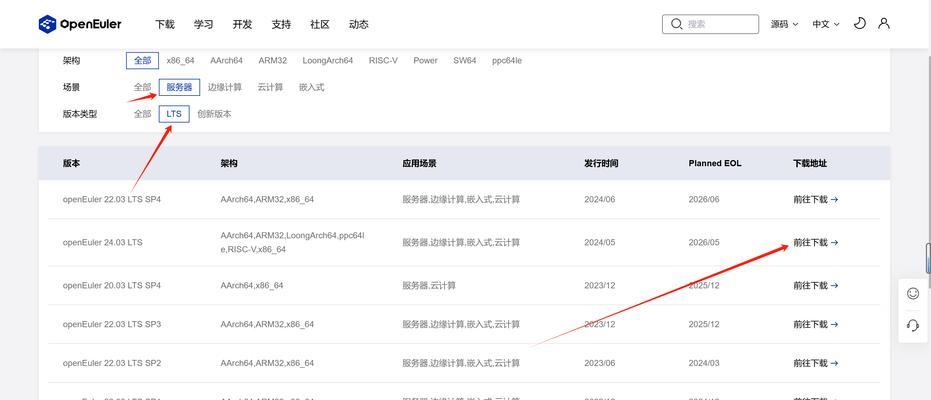
Task: Filter architecture by ARM32
Action: coord(273,61)
